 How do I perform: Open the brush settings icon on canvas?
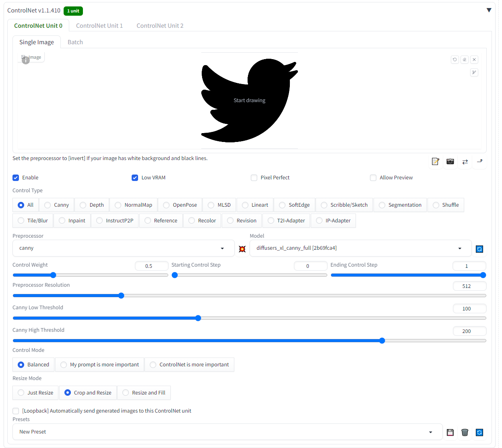click(x=474, y=72)
